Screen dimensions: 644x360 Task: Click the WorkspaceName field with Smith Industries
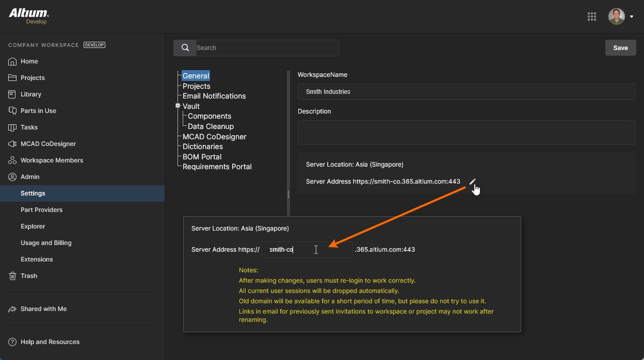tap(466, 92)
